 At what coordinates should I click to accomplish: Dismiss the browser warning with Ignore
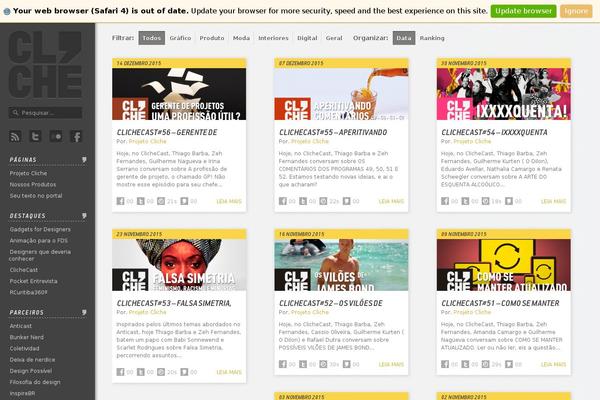tap(576, 10)
